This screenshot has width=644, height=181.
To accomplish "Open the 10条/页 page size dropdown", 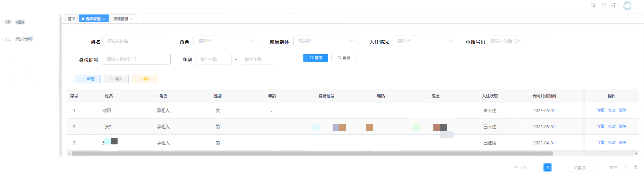I will pyautogui.click(x=584, y=168).
